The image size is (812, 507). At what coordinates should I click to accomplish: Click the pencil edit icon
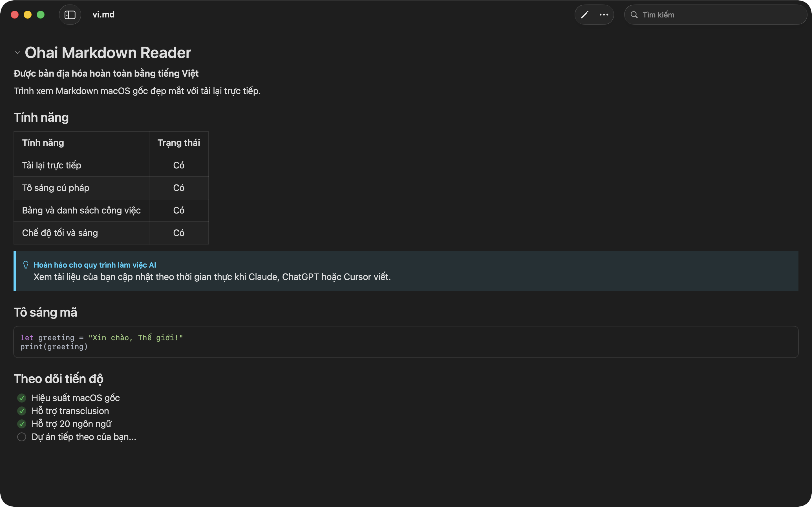584,15
